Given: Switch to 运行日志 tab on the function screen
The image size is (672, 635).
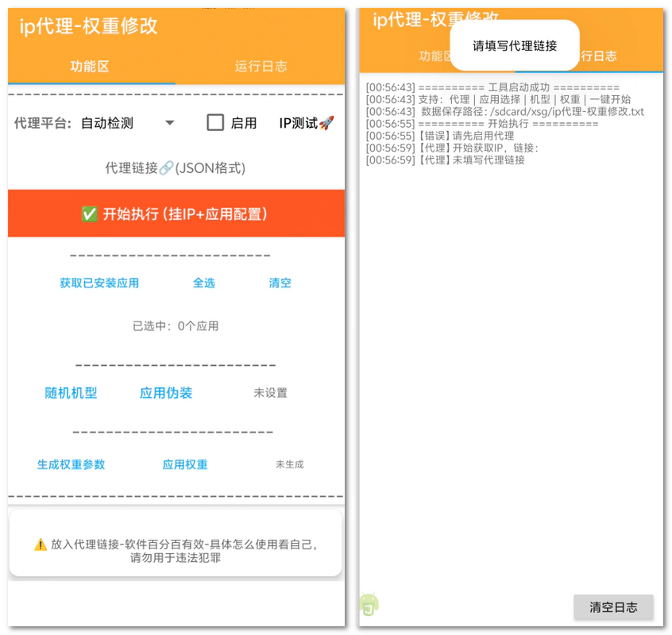Looking at the screenshot, I should [x=261, y=66].
